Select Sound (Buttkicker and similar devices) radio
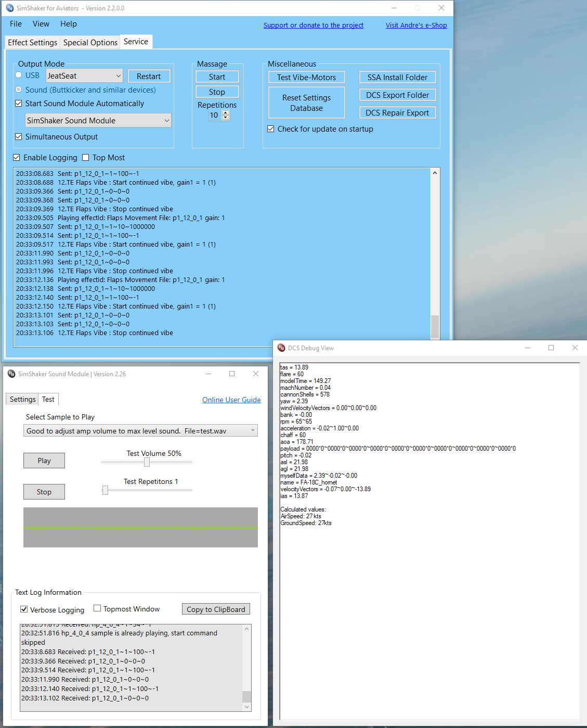 point(19,90)
